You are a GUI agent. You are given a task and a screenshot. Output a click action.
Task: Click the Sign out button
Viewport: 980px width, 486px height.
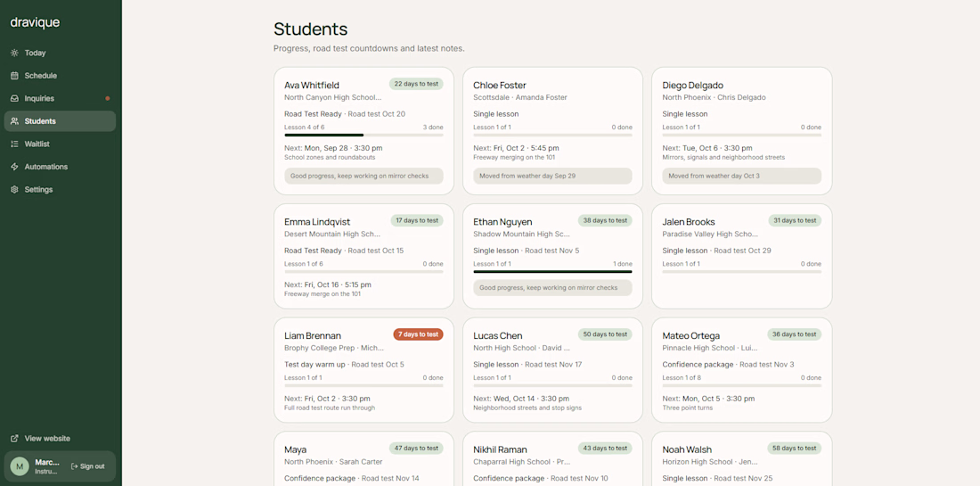click(x=87, y=466)
